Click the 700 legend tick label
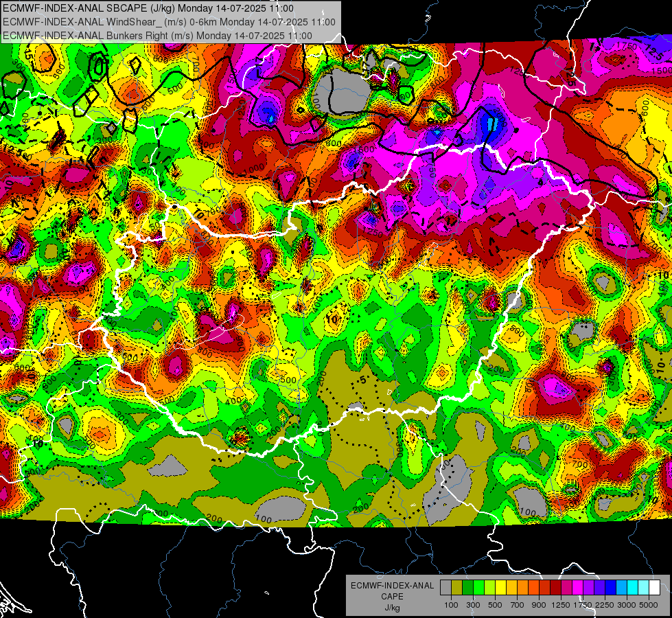The height and width of the screenshot is (618, 672). coord(518,605)
